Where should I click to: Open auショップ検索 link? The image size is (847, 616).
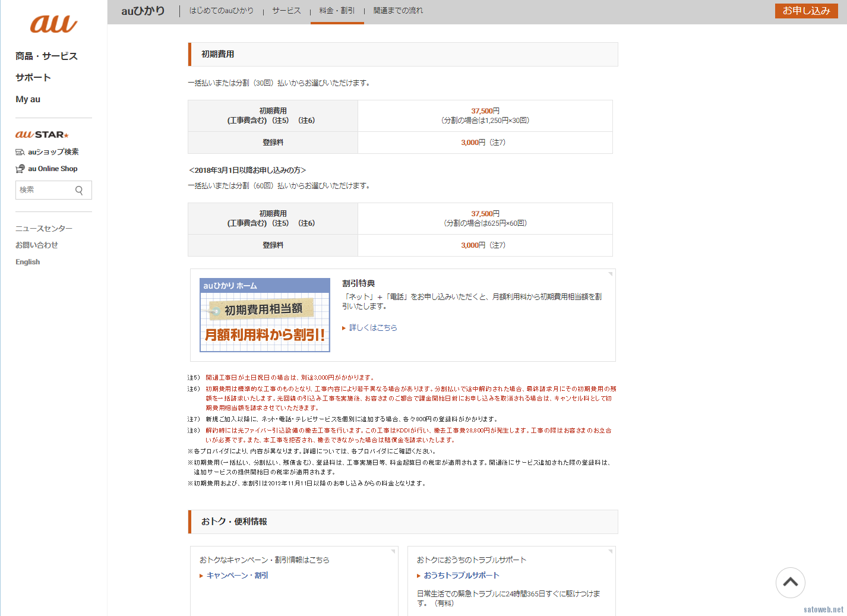pyautogui.click(x=53, y=152)
